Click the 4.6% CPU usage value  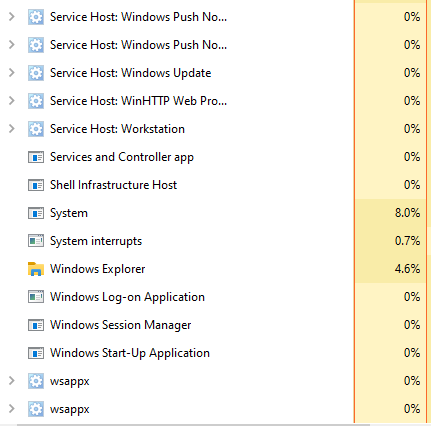pos(407,269)
